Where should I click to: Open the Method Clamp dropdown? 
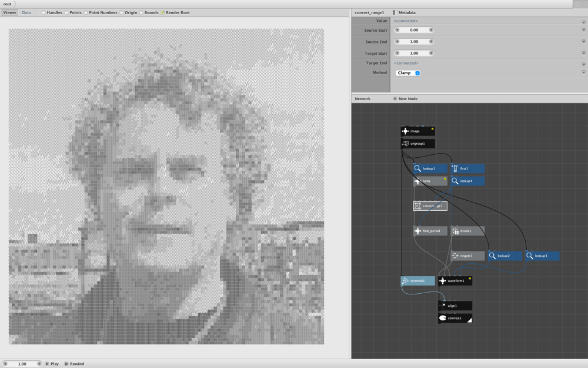click(408, 73)
